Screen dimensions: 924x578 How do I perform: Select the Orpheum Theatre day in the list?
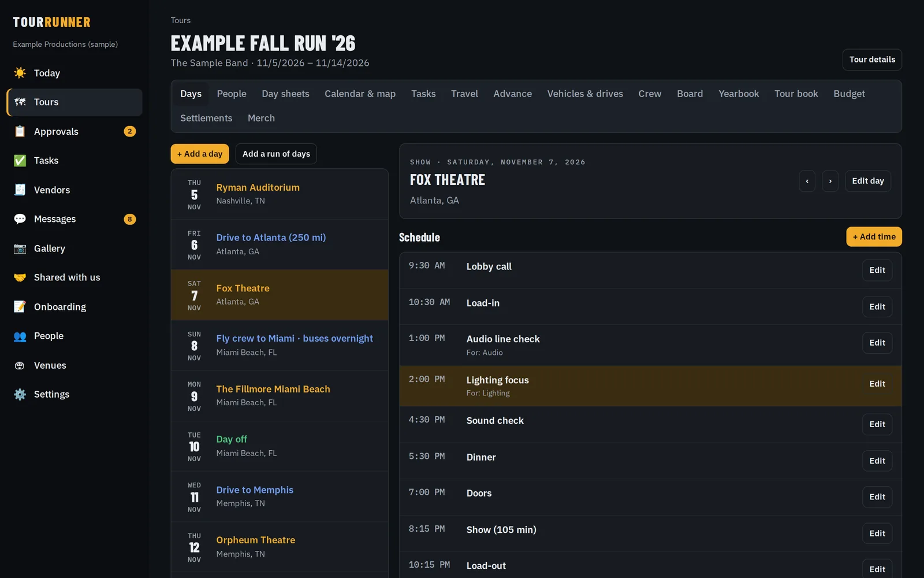coord(280,547)
